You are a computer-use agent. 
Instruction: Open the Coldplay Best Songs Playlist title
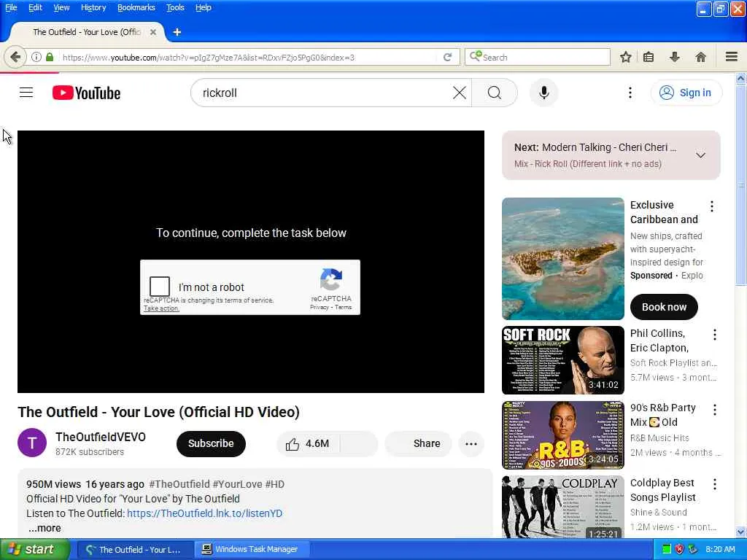[x=662, y=490]
